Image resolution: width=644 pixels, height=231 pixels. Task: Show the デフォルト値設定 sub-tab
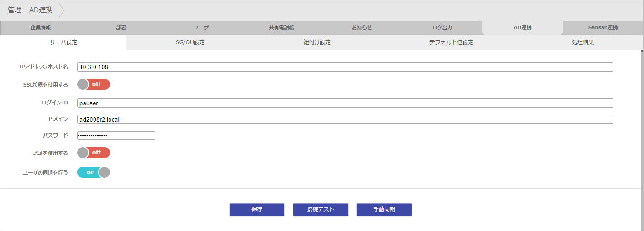point(451,42)
